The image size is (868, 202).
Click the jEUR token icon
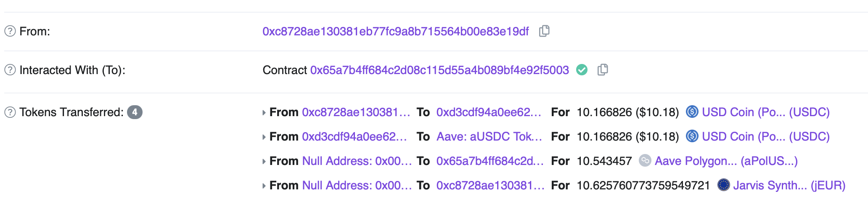[723, 185]
